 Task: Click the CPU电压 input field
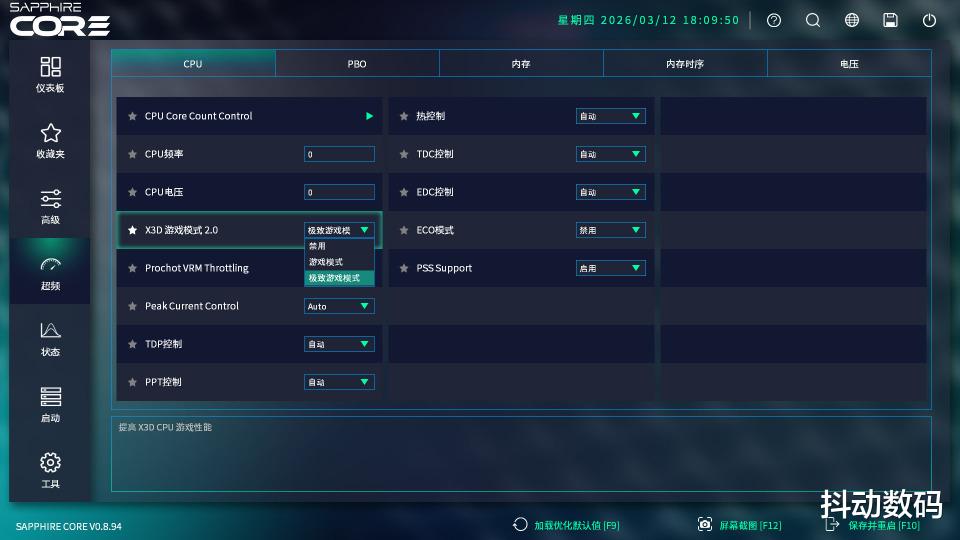click(339, 192)
